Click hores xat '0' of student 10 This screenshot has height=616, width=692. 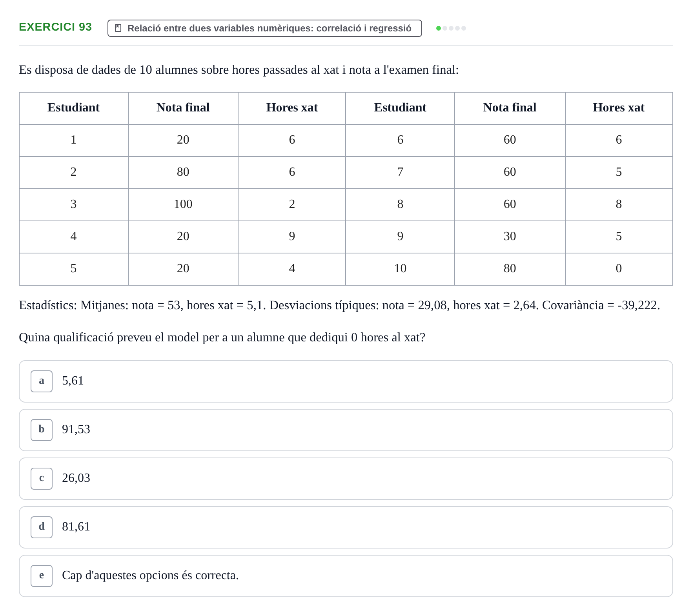click(619, 269)
